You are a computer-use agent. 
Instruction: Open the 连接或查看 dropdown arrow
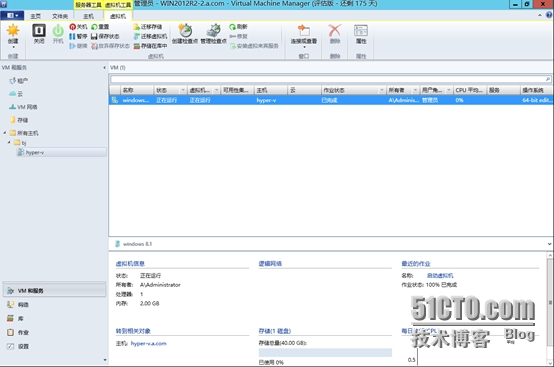[304, 47]
